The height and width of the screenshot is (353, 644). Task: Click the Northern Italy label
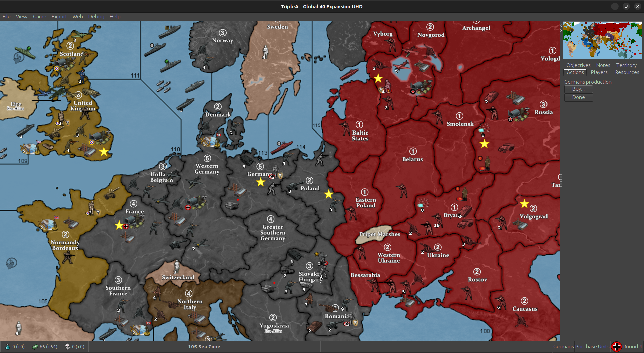pos(190,304)
